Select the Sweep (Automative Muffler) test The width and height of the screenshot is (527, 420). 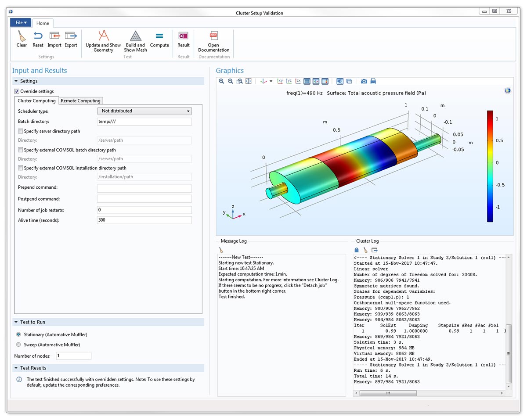pos(18,345)
